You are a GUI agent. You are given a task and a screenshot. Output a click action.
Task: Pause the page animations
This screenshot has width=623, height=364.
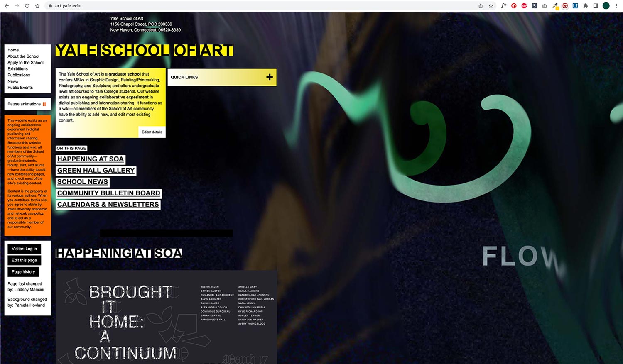27,104
